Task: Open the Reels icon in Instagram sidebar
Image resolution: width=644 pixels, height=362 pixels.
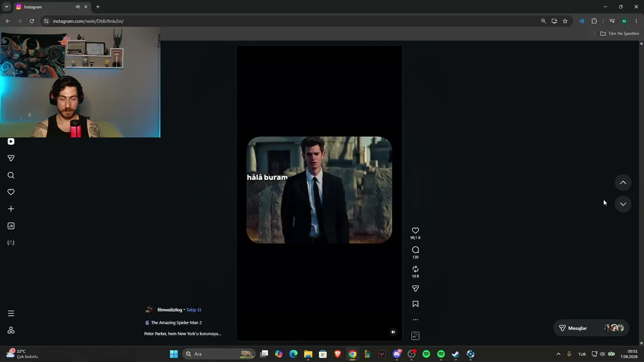Action: (x=11, y=141)
